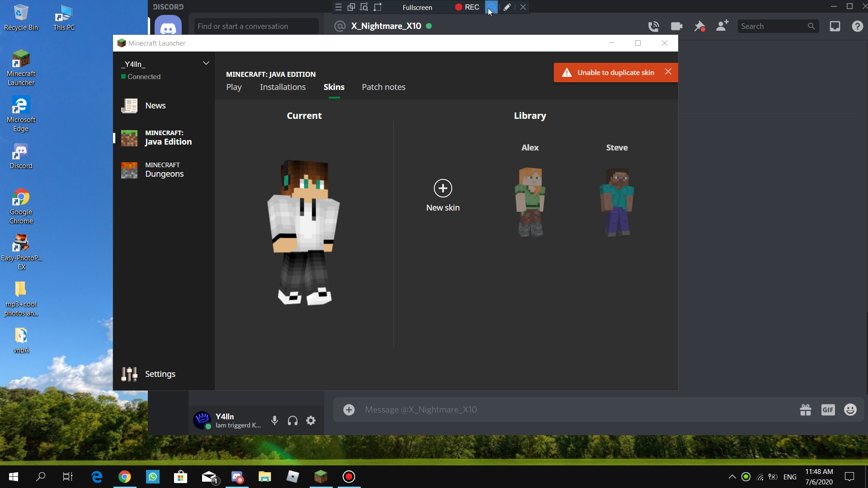Start a voice call in Discord
Screen dimensions: 868x488
tap(653, 26)
